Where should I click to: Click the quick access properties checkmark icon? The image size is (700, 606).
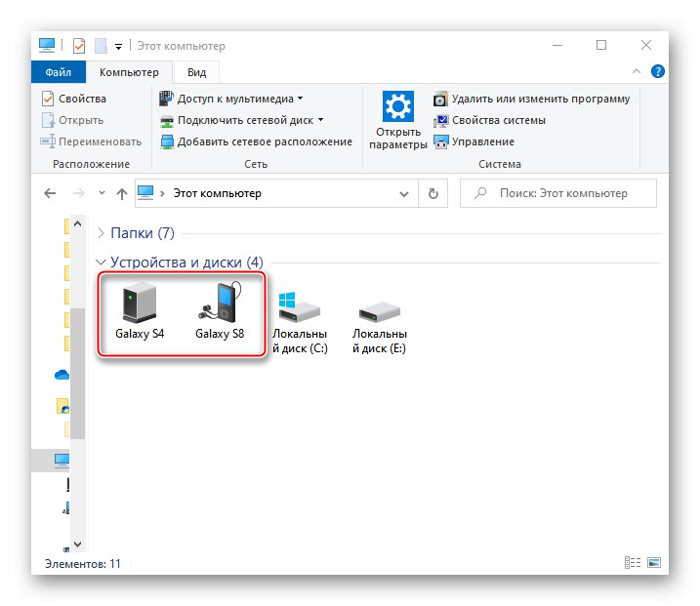point(79,46)
